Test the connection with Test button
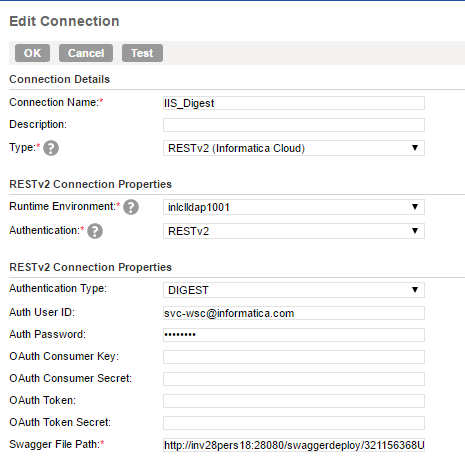Image resolution: width=465 pixels, height=459 pixels. (142, 53)
